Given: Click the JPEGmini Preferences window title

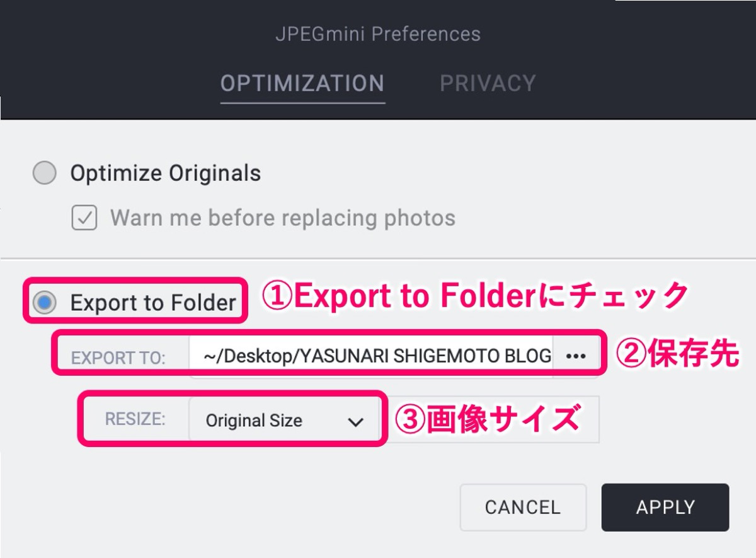Looking at the screenshot, I should point(378,33).
